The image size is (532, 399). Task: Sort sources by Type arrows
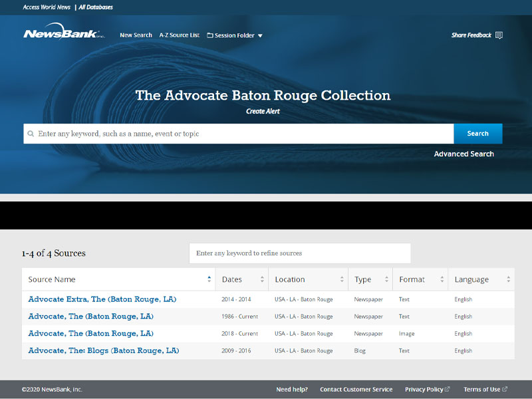386,279
